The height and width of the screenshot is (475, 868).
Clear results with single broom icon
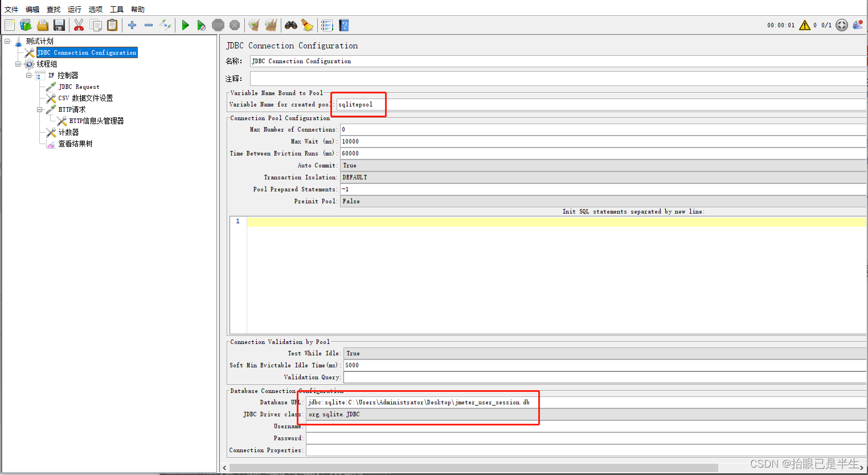point(254,25)
